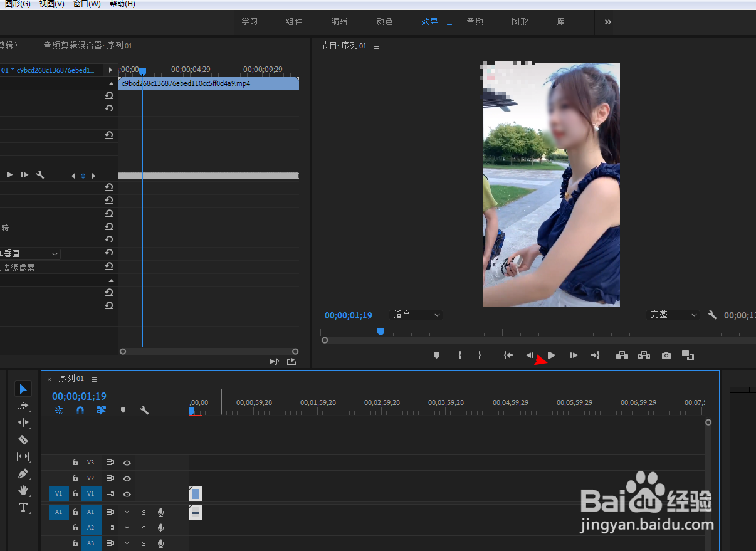Play the sequence in Program monitor
756x551 pixels.
552,355
